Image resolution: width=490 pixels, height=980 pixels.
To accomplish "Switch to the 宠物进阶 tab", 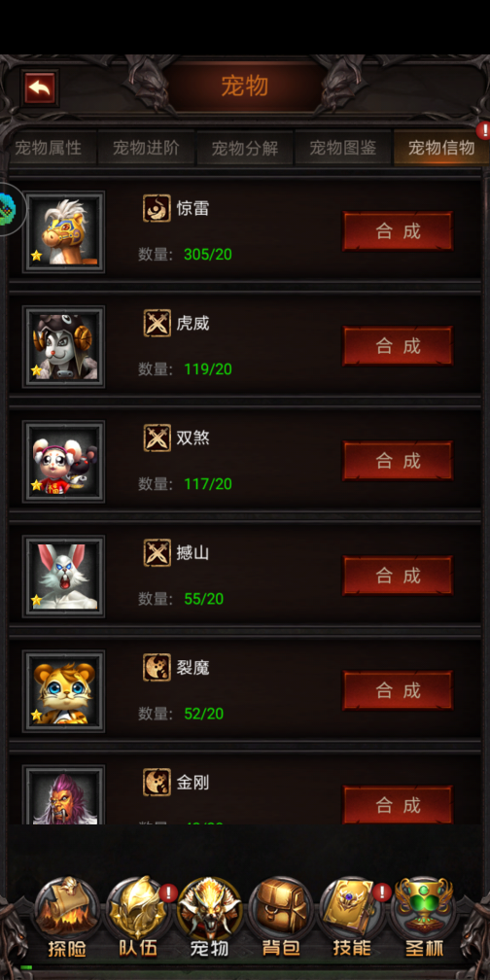I will [x=146, y=148].
